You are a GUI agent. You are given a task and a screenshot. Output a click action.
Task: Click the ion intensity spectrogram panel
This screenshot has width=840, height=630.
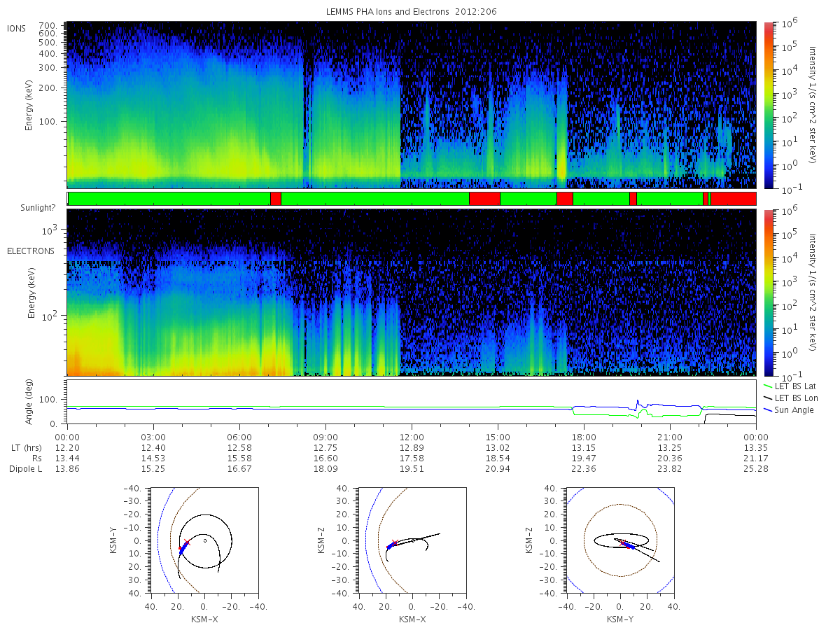click(412, 105)
